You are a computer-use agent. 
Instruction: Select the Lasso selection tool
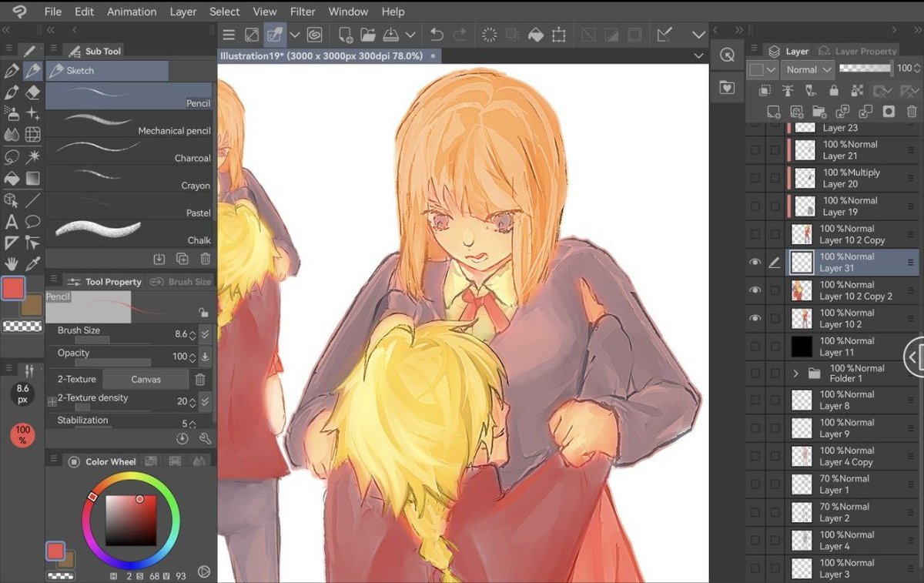pyautogui.click(x=12, y=157)
